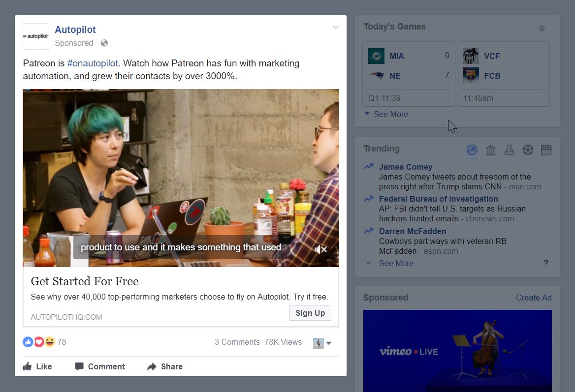View the love heart reaction icon

39,342
